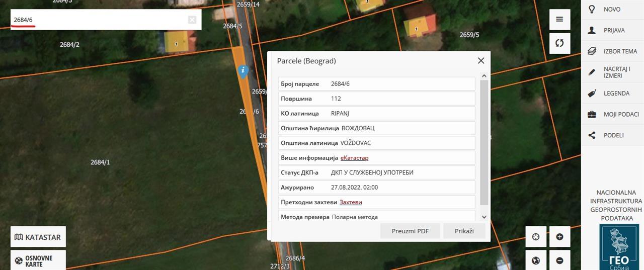This screenshot has height=270, width=644.
Task: Zoom out with the minus button
Action: (x=559, y=260)
